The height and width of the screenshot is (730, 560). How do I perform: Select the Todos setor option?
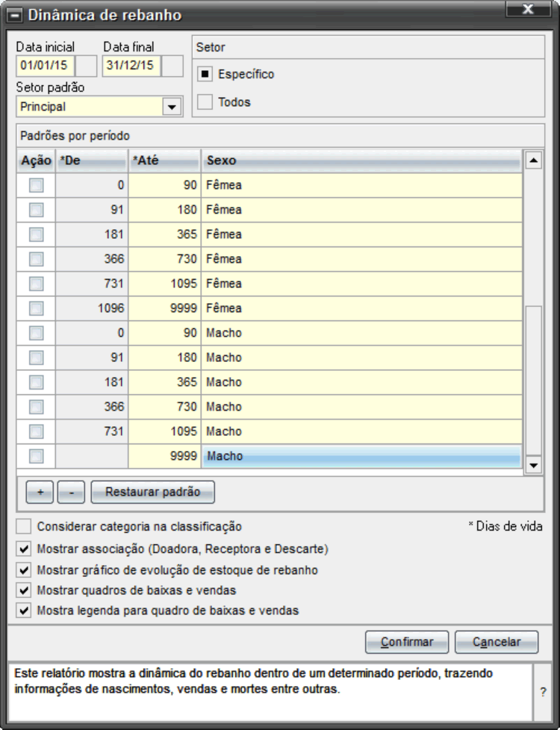coord(205,102)
